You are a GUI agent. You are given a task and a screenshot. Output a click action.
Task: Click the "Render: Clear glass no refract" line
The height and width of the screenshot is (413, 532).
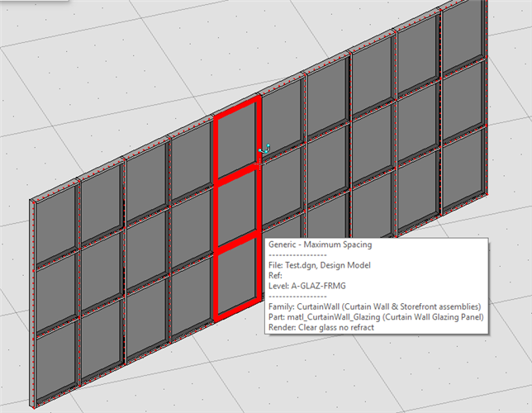pyautogui.click(x=321, y=327)
